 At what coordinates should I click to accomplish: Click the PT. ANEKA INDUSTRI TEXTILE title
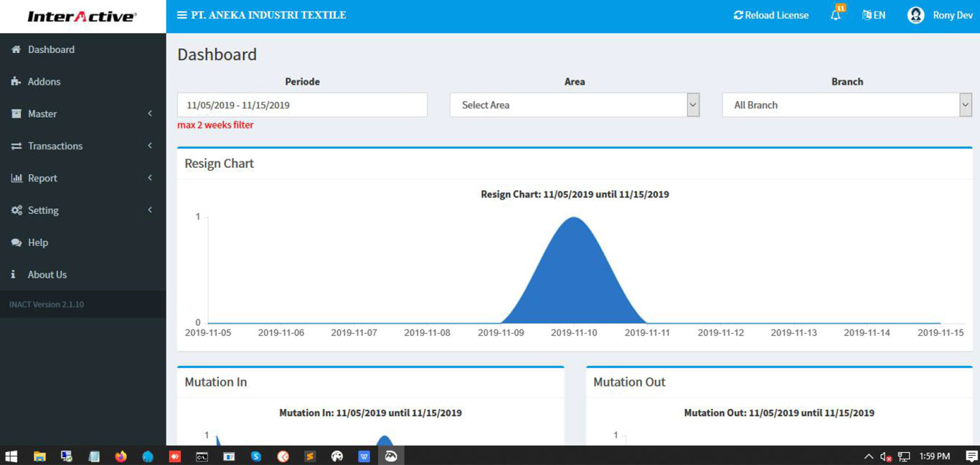click(267, 15)
